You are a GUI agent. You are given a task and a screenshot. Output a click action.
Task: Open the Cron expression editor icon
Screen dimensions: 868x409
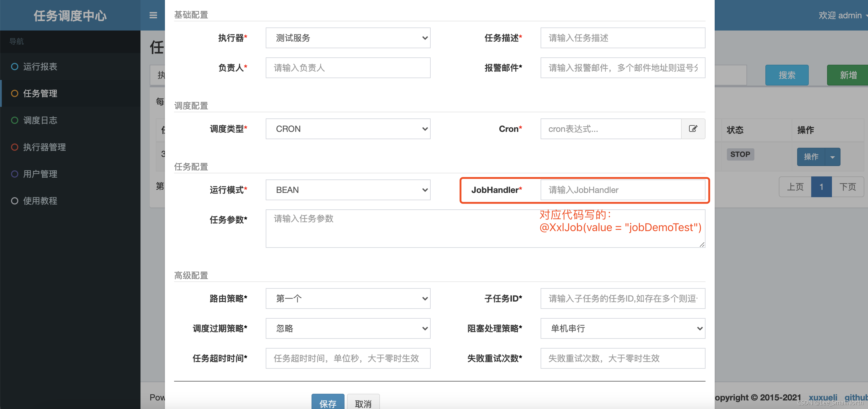tap(693, 128)
